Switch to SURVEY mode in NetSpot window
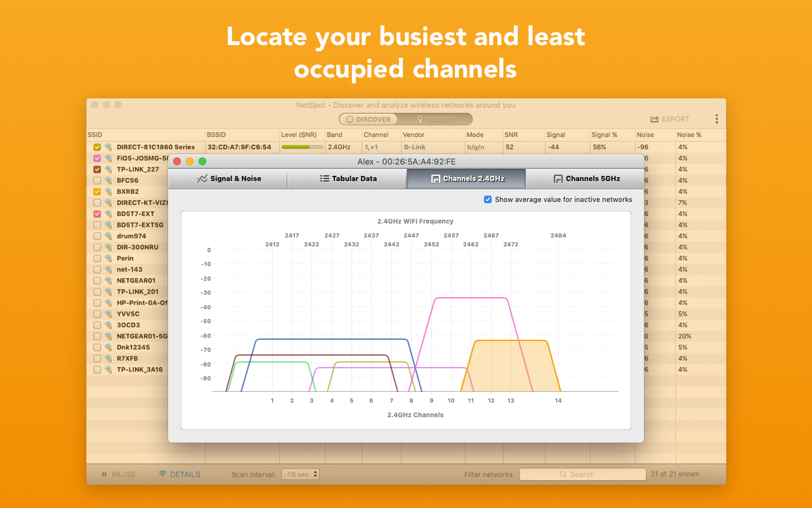812x508 pixels. 435,119
